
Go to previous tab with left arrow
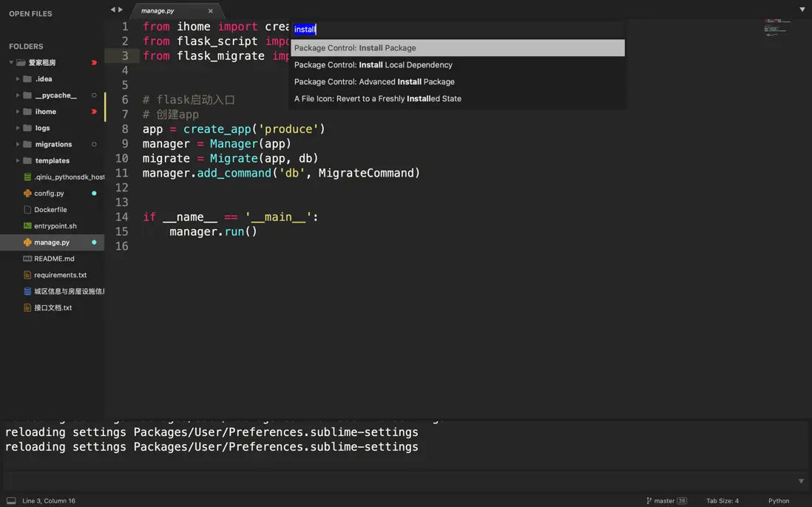click(x=112, y=10)
